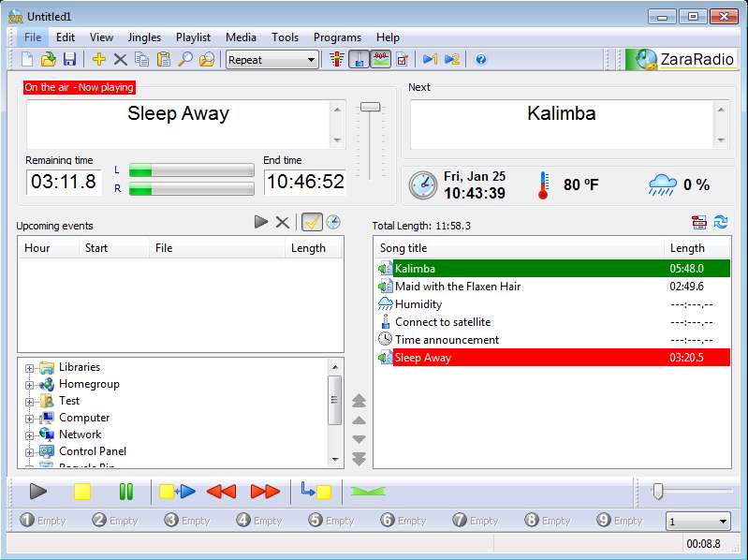
Task: Open the Tools menu
Action: (285, 37)
